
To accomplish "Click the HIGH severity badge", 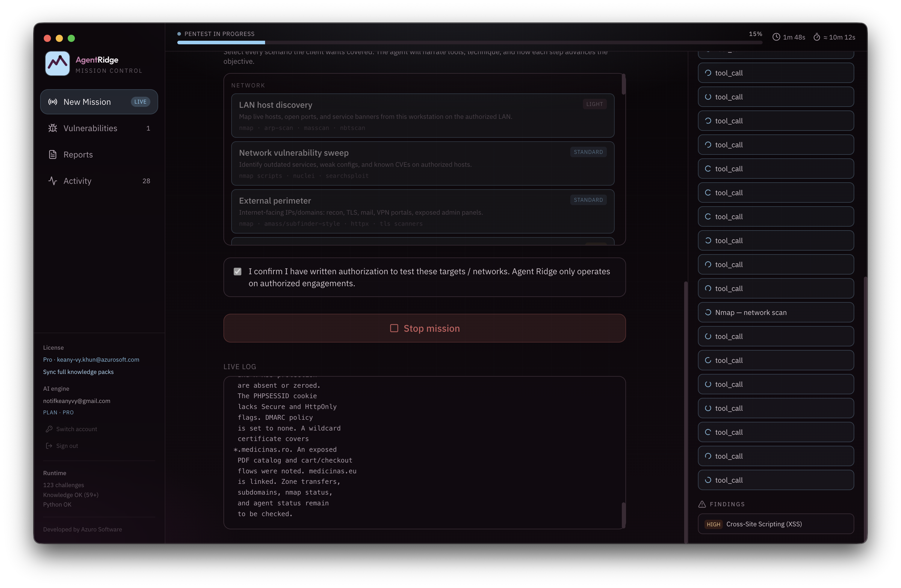I will [x=713, y=524].
